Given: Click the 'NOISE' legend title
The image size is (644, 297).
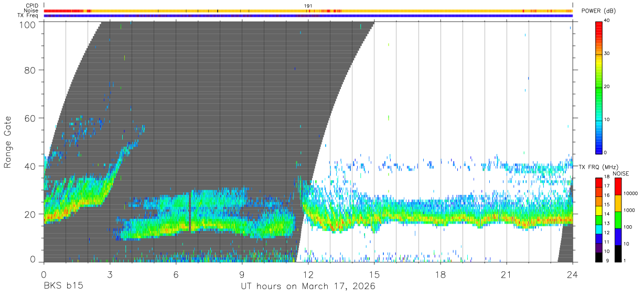Looking at the screenshot, I should click(x=621, y=173).
